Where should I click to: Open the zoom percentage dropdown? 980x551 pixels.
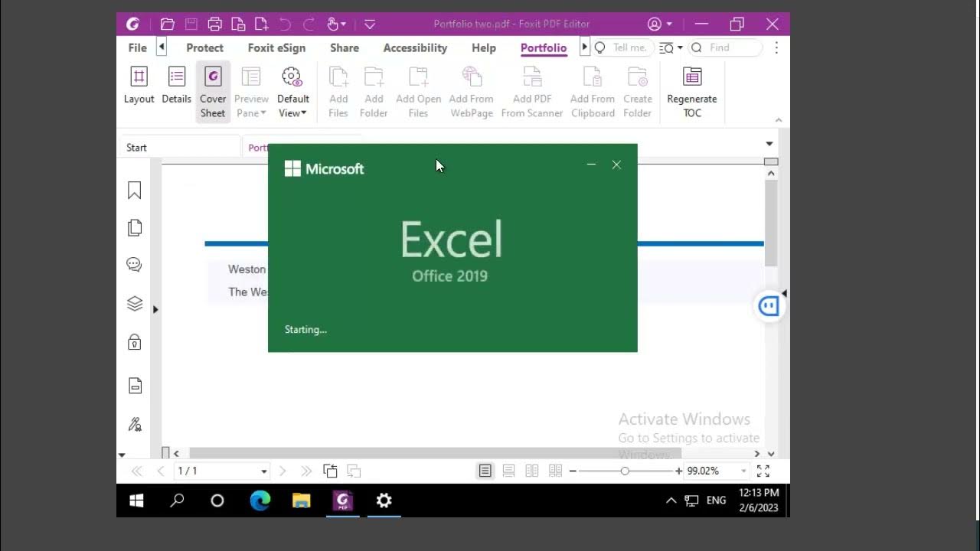[743, 471]
